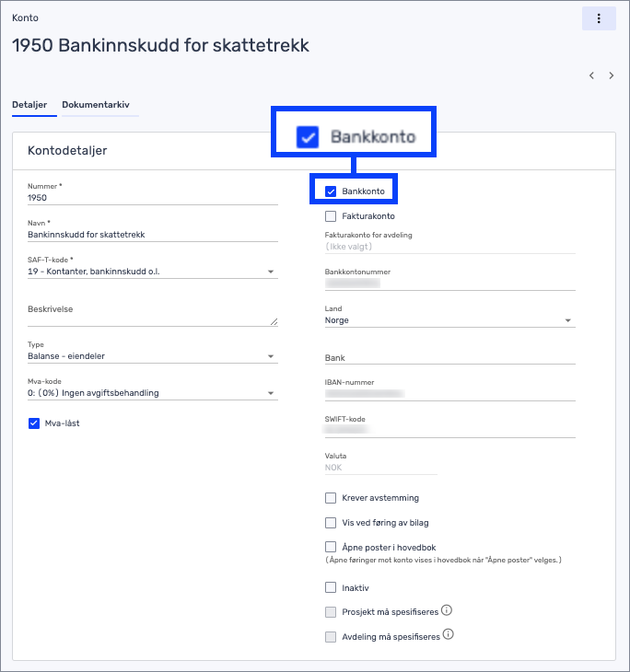The image size is (630, 672).
Task: Show info for Prosjekt må spesifiseres
Action: click(447, 609)
